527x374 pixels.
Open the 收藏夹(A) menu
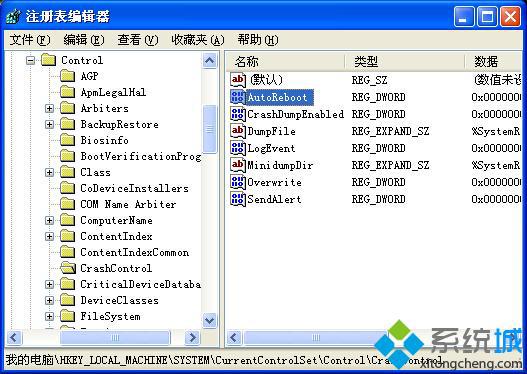[198, 40]
